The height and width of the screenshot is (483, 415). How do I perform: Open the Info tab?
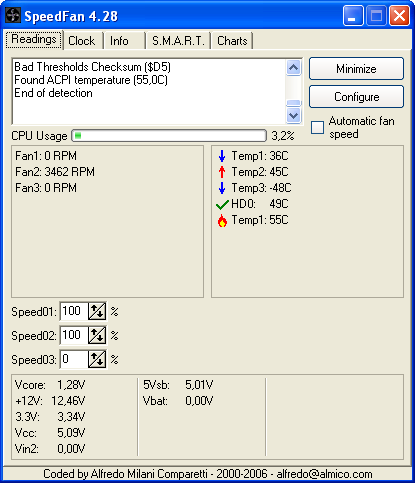(119, 41)
